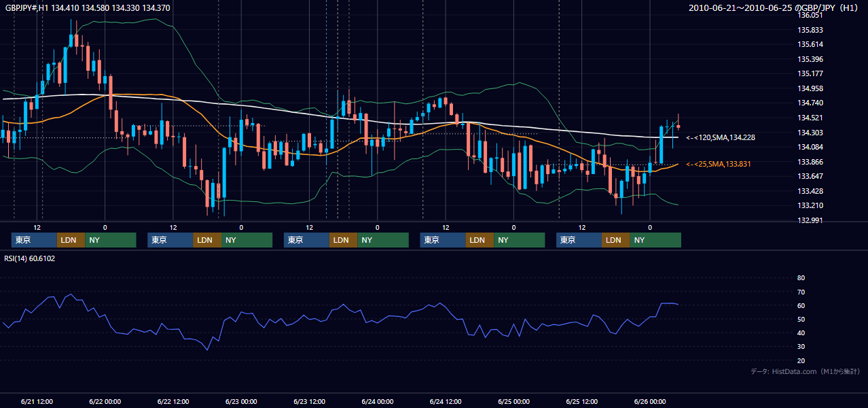Click the 東京 session block for 6/23
This screenshot has width=868, height=408.
[x=307, y=240]
